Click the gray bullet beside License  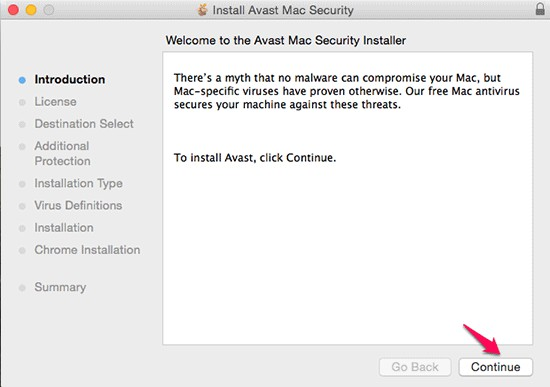[x=22, y=102]
